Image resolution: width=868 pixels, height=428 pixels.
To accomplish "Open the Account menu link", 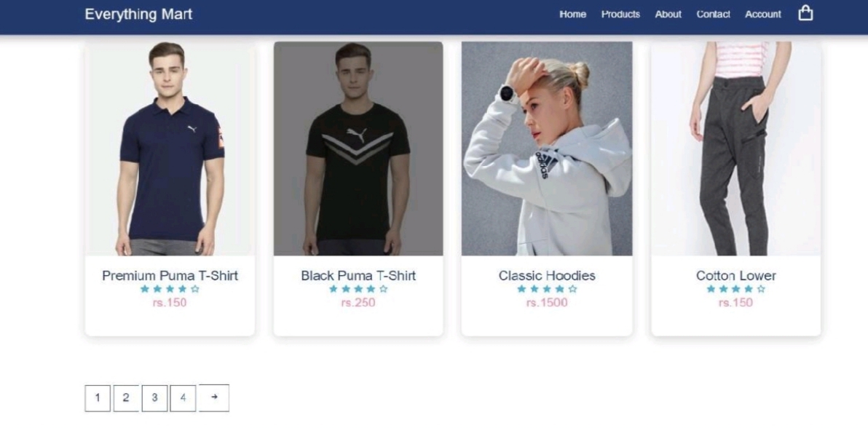I will tap(763, 15).
